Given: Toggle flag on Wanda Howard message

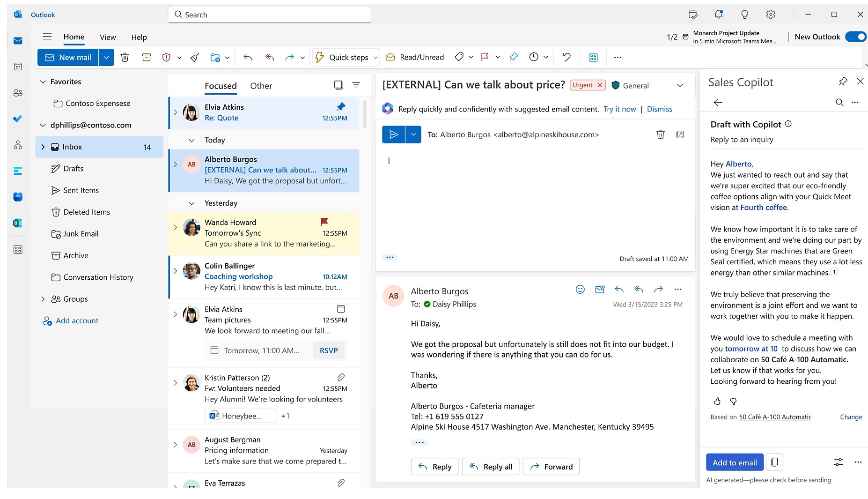Looking at the screenshot, I should 324,221.
